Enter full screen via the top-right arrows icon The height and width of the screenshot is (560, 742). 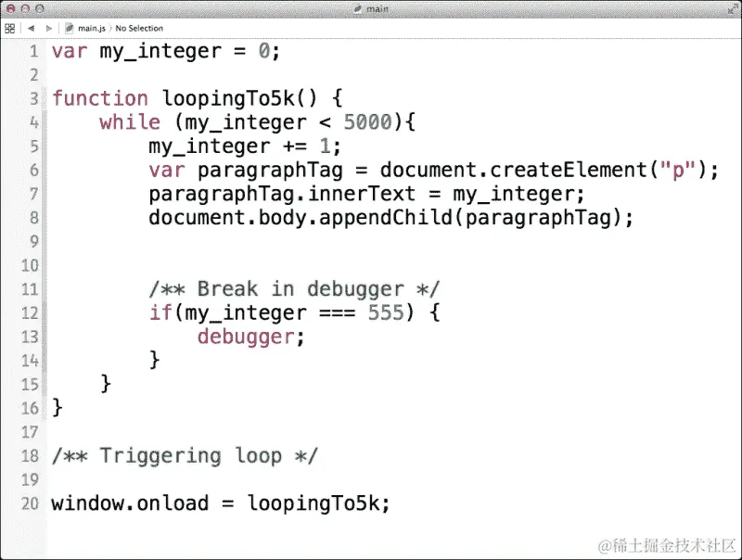(733, 9)
